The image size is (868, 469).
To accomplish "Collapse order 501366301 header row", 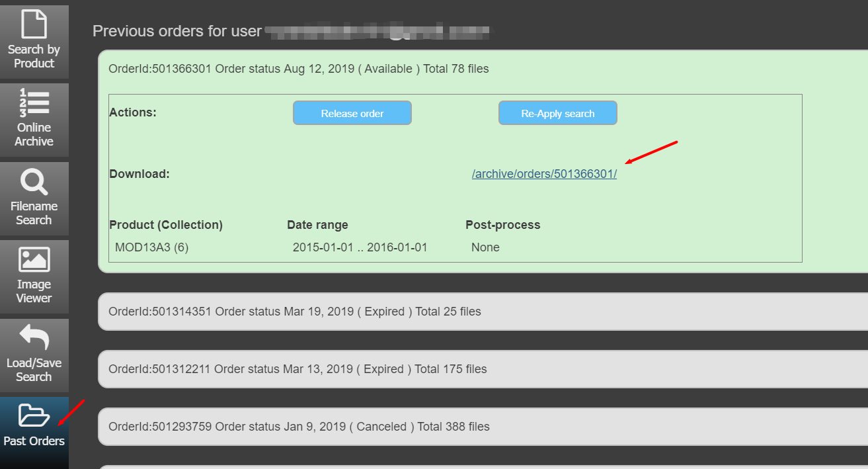I will click(x=299, y=69).
